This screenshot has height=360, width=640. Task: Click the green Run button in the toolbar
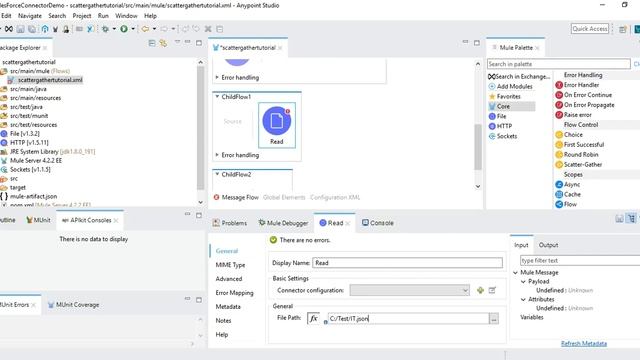pyautogui.click(x=124, y=29)
